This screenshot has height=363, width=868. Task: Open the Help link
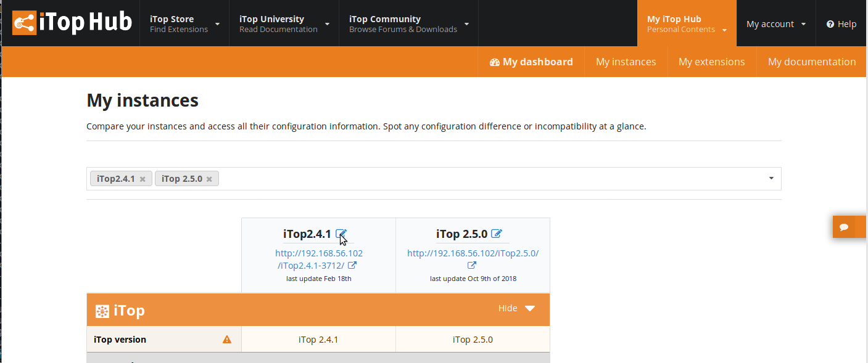click(841, 24)
